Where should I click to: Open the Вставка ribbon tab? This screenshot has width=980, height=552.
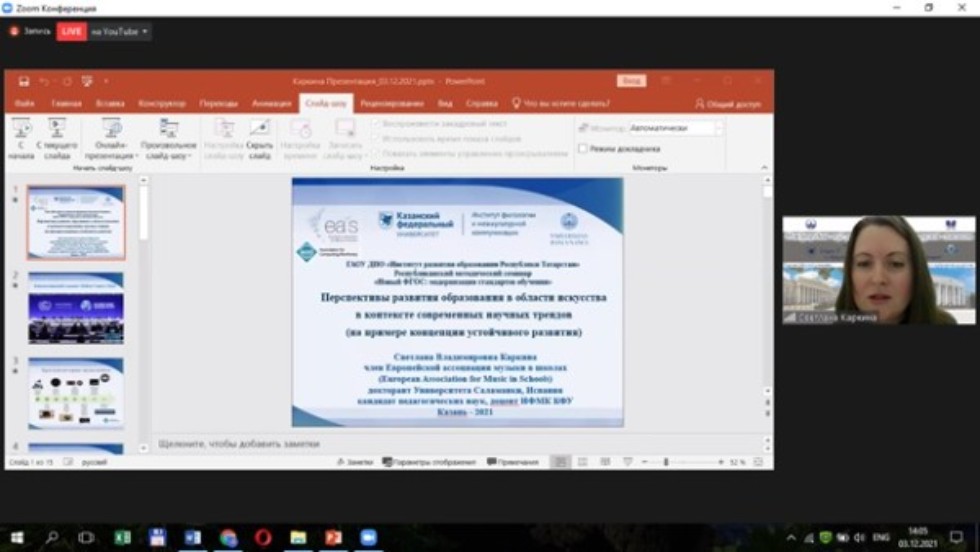pos(110,103)
